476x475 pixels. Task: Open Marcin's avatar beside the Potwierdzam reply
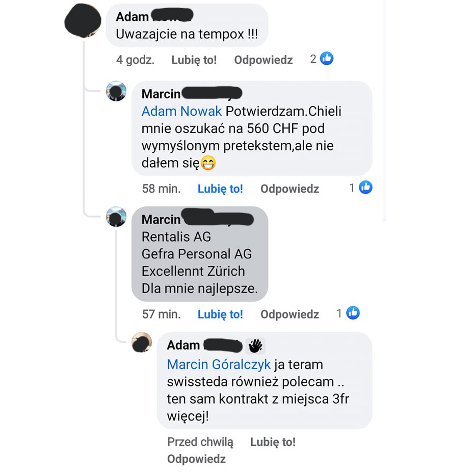pos(116,91)
